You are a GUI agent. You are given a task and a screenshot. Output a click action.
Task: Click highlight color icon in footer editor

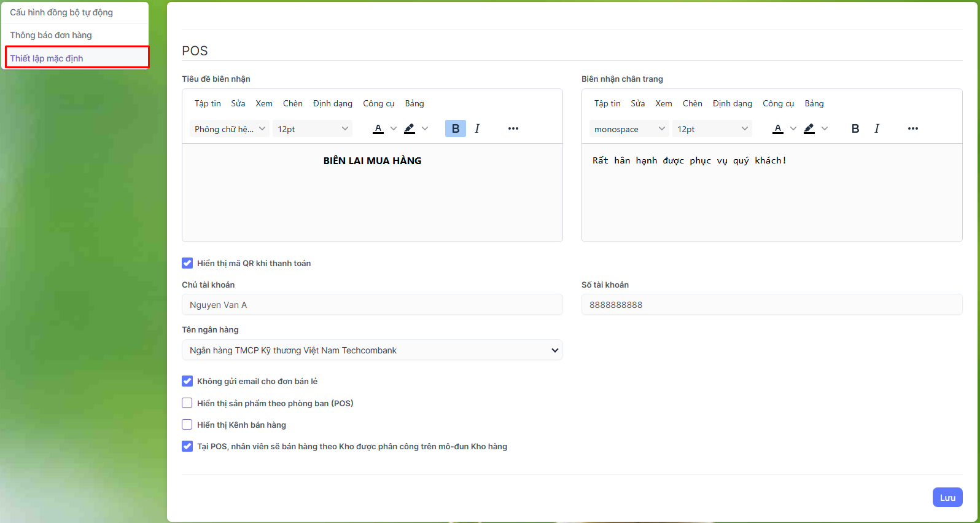point(809,128)
